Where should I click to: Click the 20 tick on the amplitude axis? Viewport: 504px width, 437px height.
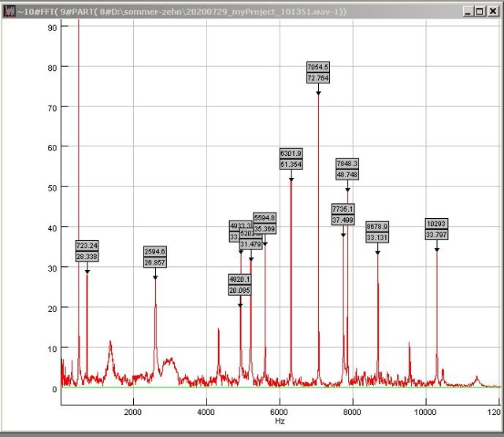53,309
